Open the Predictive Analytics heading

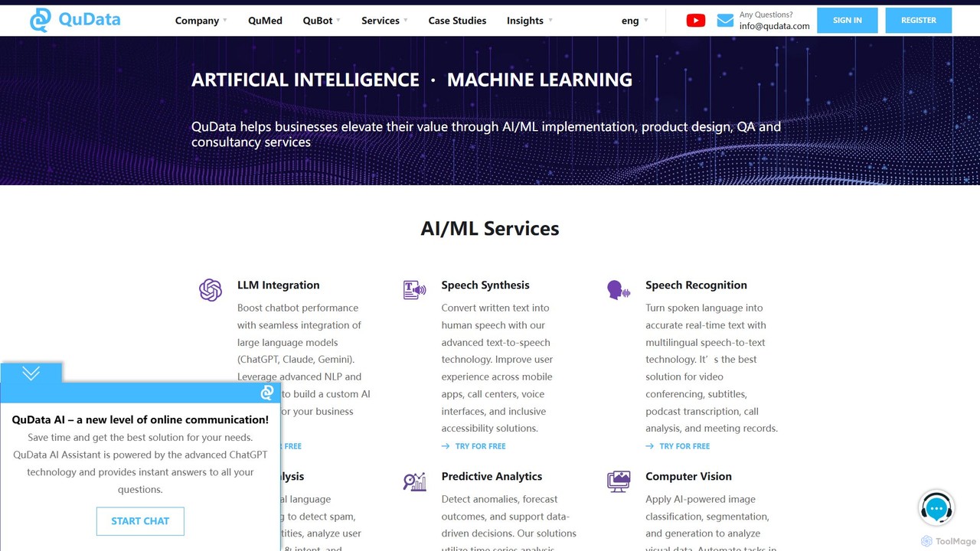click(x=492, y=476)
